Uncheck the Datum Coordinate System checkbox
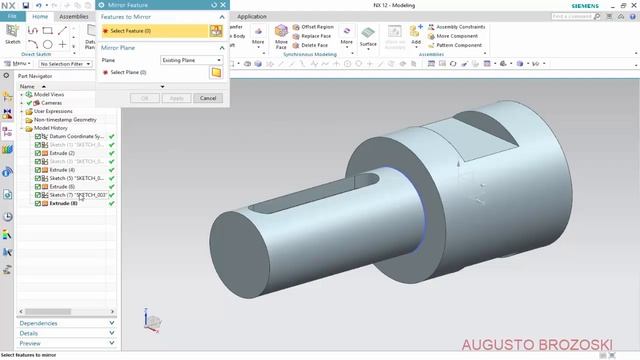Image resolution: width=640 pixels, height=360 pixels. (x=38, y=136)
